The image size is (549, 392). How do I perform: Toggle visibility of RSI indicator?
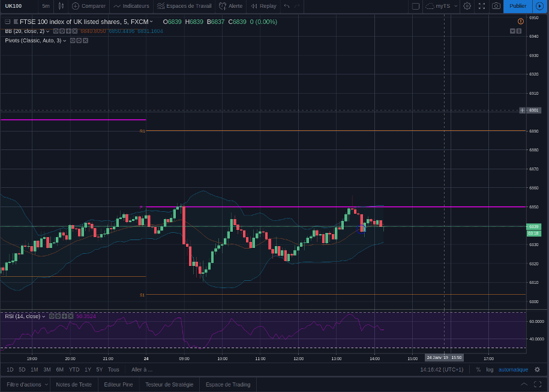(x=52, y=316)
